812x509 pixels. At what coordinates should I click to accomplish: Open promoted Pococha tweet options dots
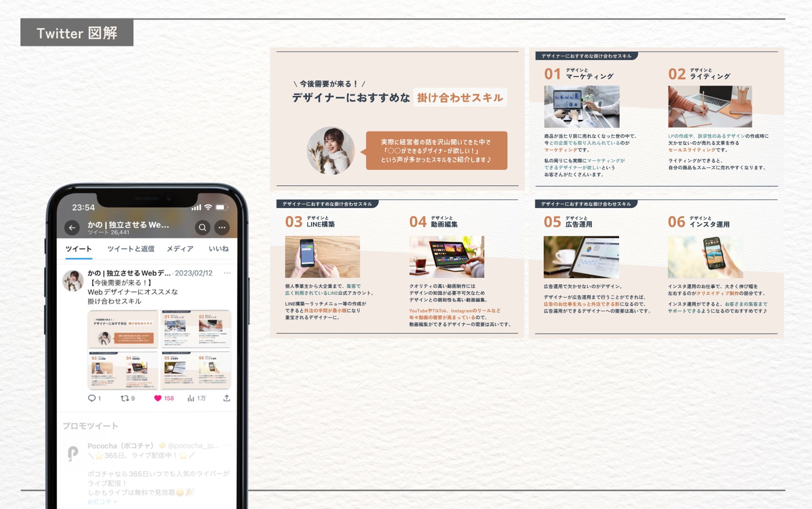(227, 445)
